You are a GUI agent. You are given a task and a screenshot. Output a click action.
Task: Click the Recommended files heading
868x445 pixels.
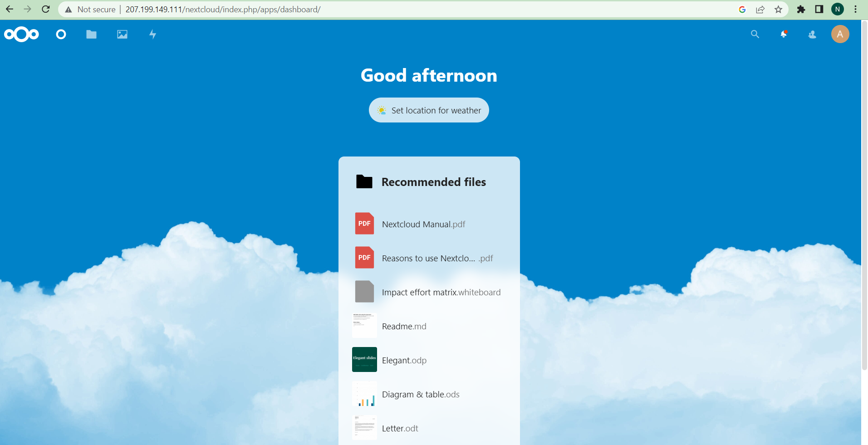coord(434,182)
